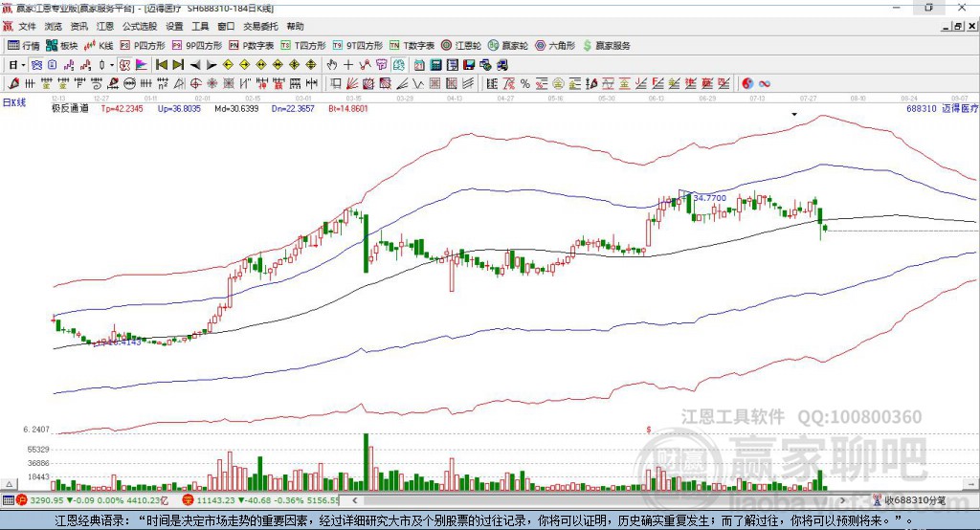
Task: Open the 浏览 menu
Action: 54,26
